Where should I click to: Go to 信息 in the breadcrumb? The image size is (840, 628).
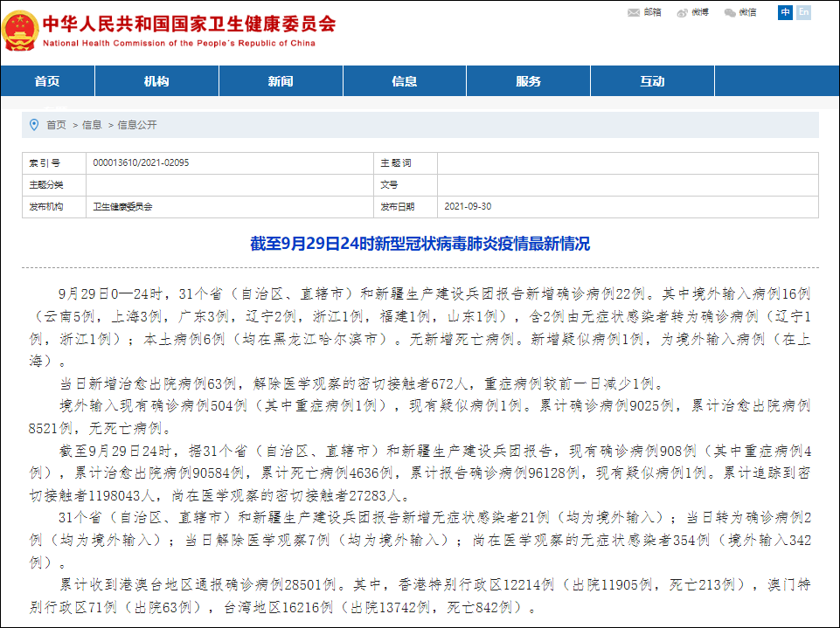pos(92,125)
